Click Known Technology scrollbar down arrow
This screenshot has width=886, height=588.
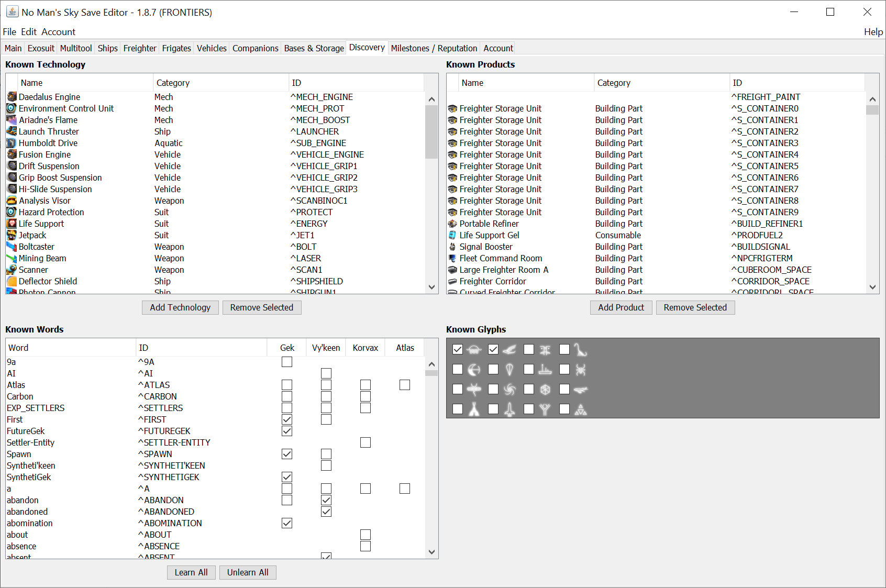[431, 287]
